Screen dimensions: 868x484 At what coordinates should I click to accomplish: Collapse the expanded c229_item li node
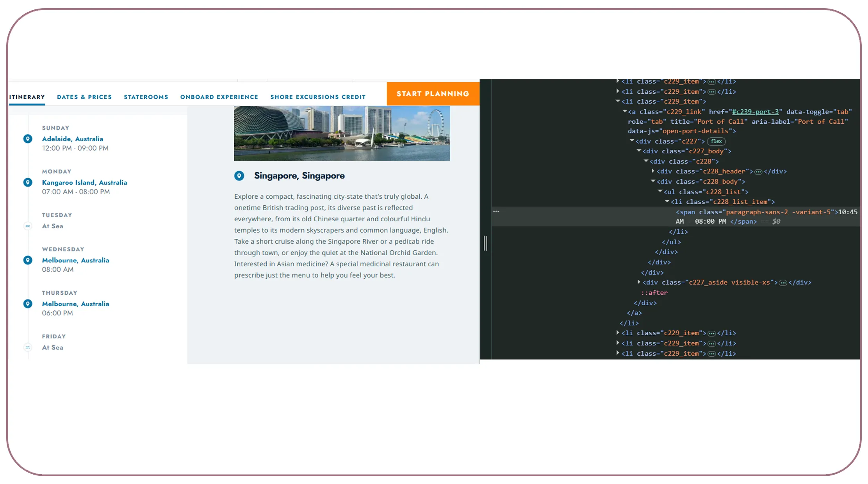click(618, 101)
